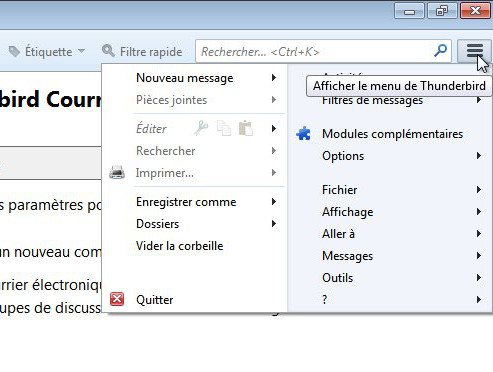Expand the Pièces jointes submenu arrow
Image resolution: width=493 pixels, height=372 pixels.
pyautogui.click(x=274, y=100)
